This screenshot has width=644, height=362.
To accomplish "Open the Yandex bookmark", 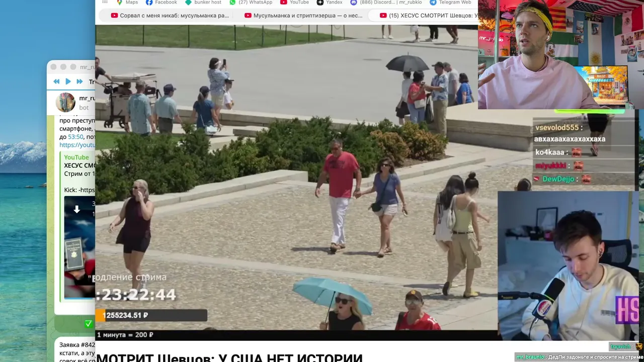I will click(330, 3).
